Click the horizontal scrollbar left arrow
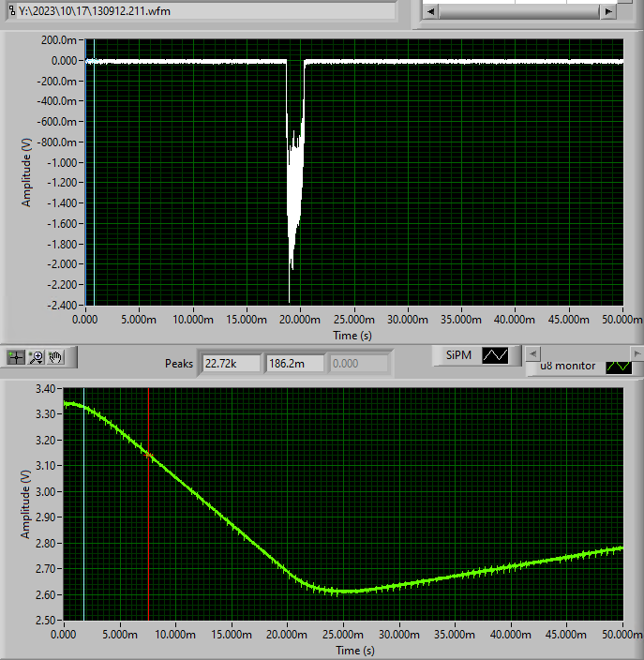Screen dimensions: 644x660 pyautogui.click(x=430, y=12)
